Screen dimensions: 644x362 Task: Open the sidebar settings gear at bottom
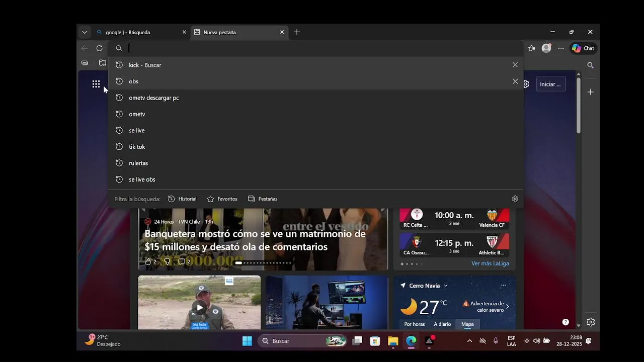point(591,322)
